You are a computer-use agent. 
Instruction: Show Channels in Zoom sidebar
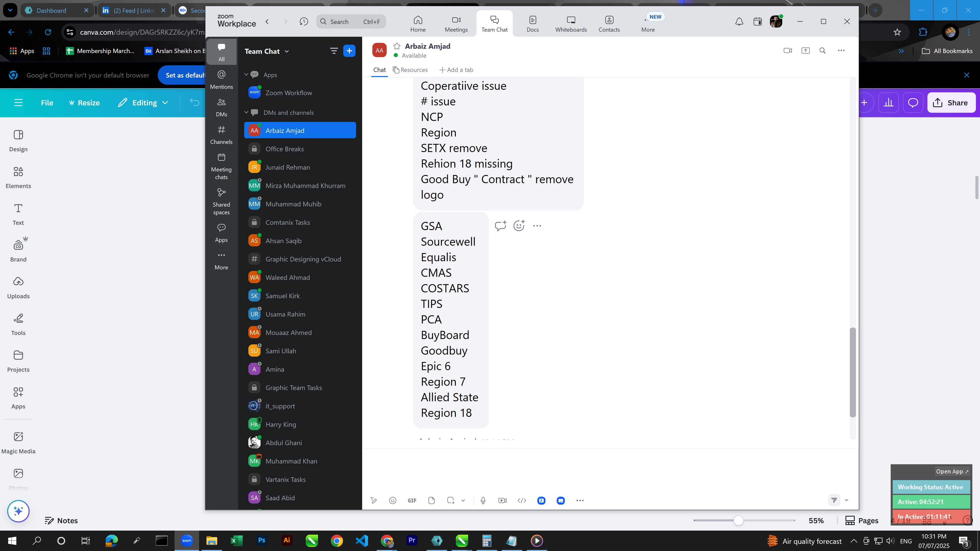[x=222, y=135]
